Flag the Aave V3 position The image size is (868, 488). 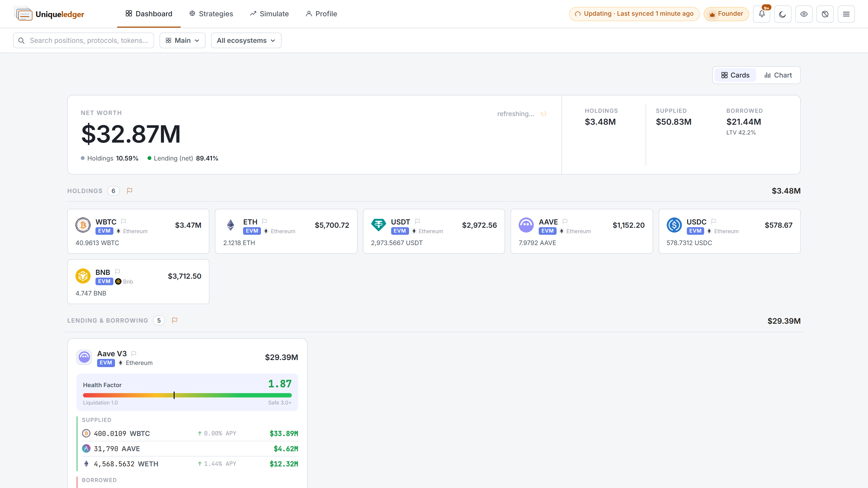[134, 353]
